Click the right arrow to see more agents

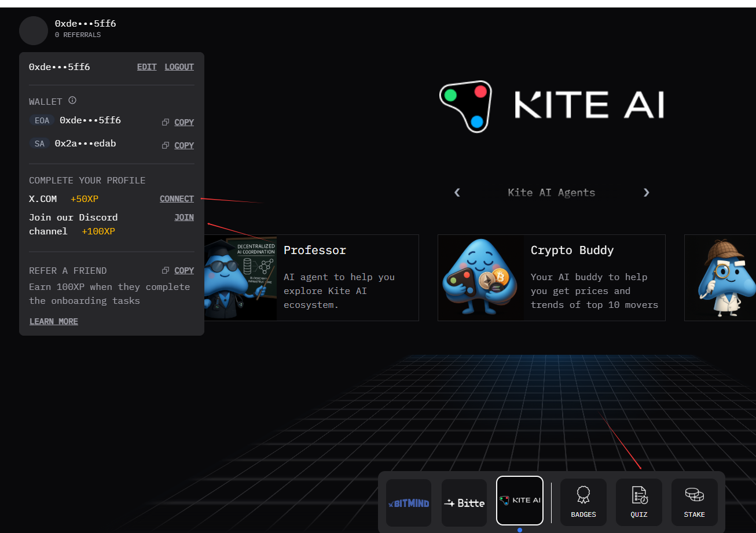[x=646, y=192]
